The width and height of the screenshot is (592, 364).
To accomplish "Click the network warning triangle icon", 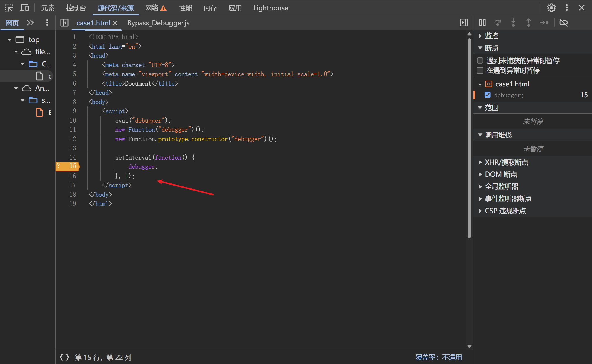I will [x=163, y=8].
